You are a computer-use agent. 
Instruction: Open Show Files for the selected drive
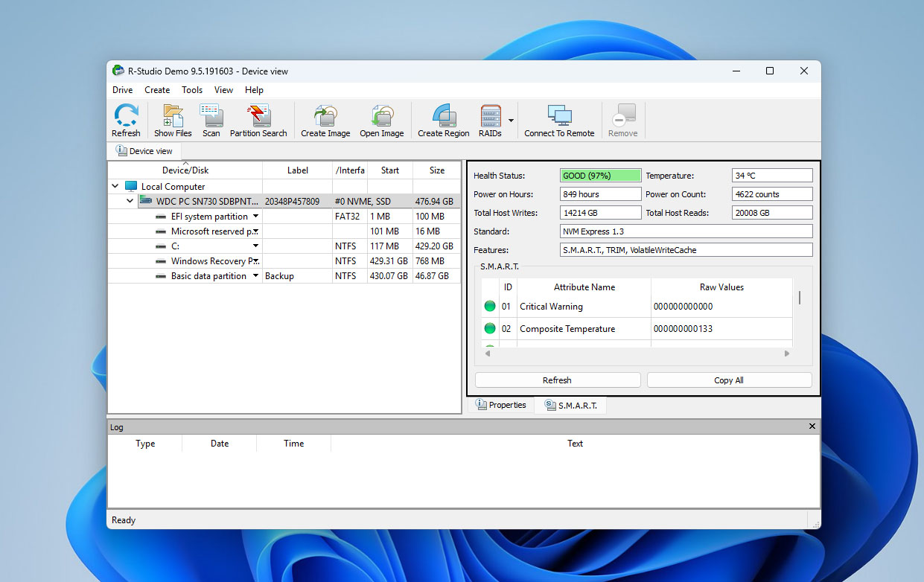pos(172,119)
